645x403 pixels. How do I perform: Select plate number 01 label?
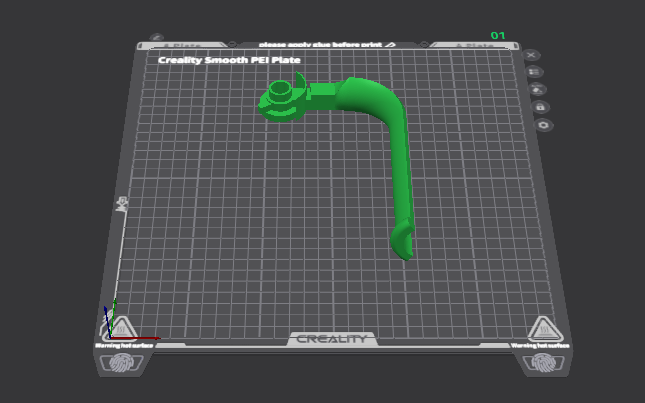498,36
